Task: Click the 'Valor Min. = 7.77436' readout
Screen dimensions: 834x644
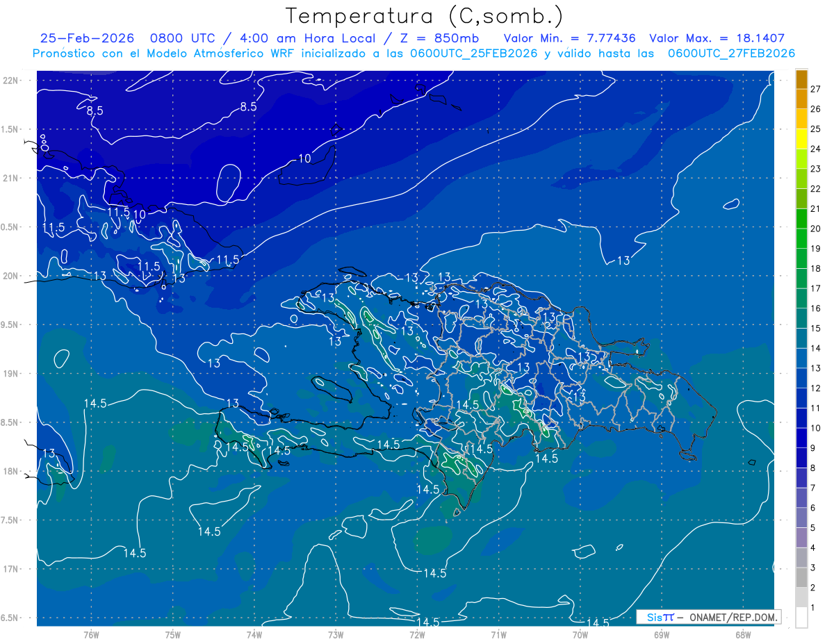Action: click(569, 38)
